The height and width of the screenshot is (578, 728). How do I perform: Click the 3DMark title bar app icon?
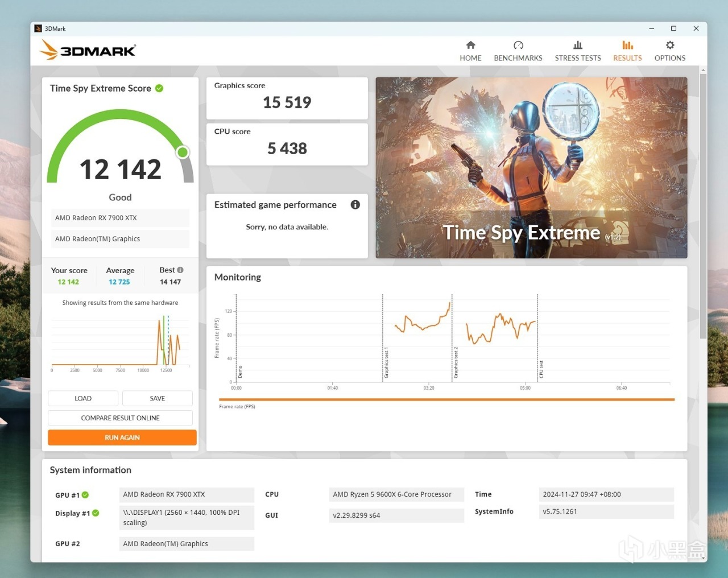38,28
